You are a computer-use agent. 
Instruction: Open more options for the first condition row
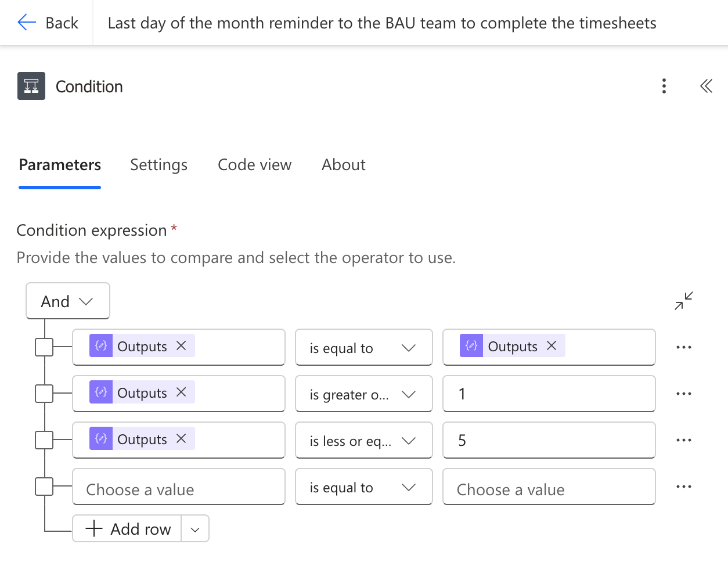pos(684,347)
